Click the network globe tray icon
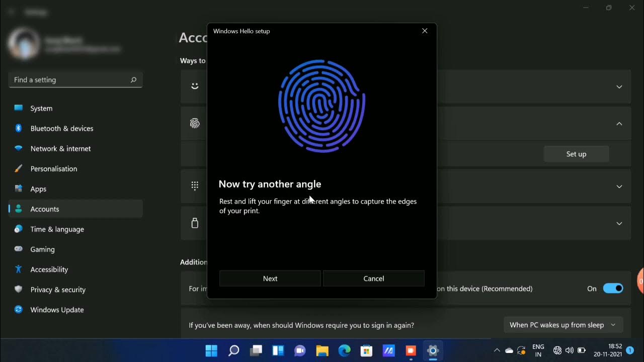The width and height of the screenshot is (644, 362). (x=557, y=350)
